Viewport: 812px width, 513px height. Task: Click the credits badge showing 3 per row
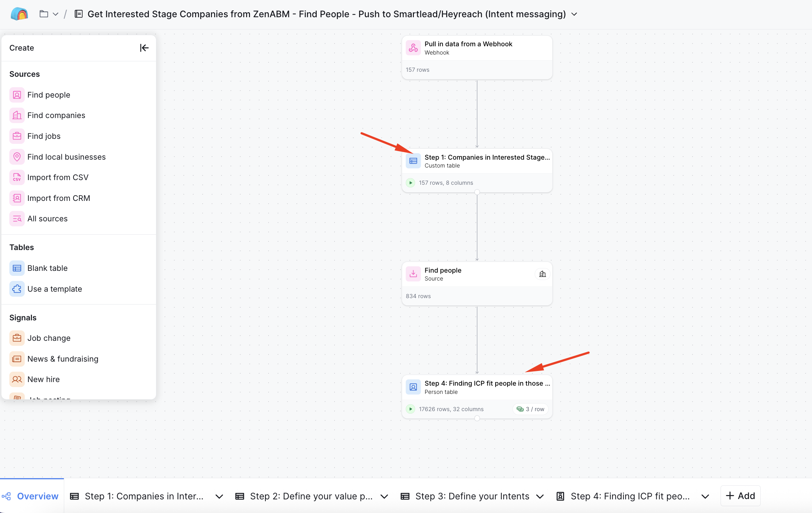(530, 409)
